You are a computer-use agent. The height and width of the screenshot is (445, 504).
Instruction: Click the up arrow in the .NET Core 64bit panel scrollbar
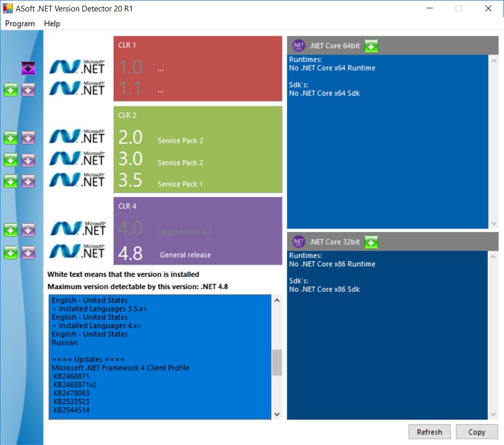tap(494, 61)
